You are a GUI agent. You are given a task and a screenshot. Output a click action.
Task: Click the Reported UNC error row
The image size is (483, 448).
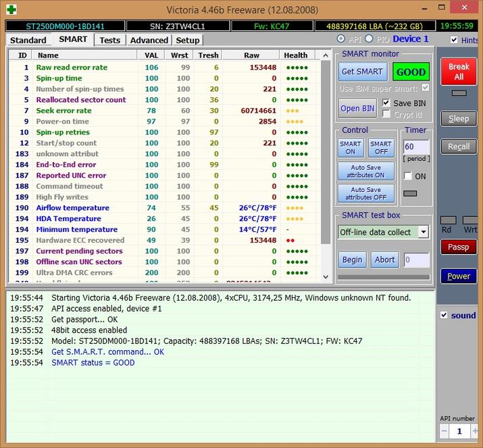point(165,175)
